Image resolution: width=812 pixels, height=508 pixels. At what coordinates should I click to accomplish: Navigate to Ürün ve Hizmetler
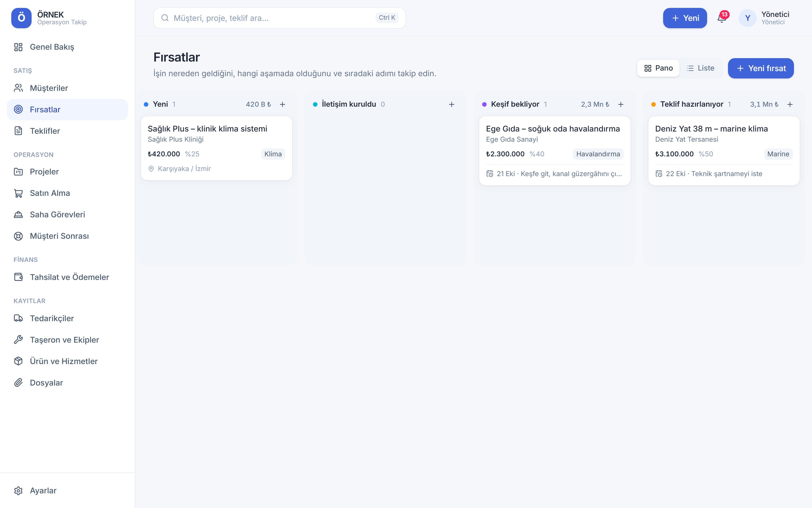67,361
